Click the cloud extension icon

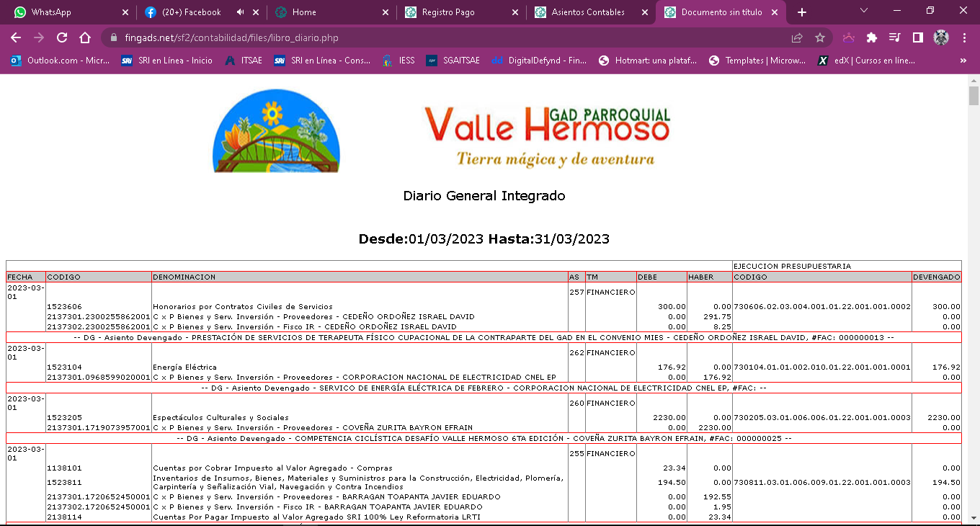click(x=849, y=37)
